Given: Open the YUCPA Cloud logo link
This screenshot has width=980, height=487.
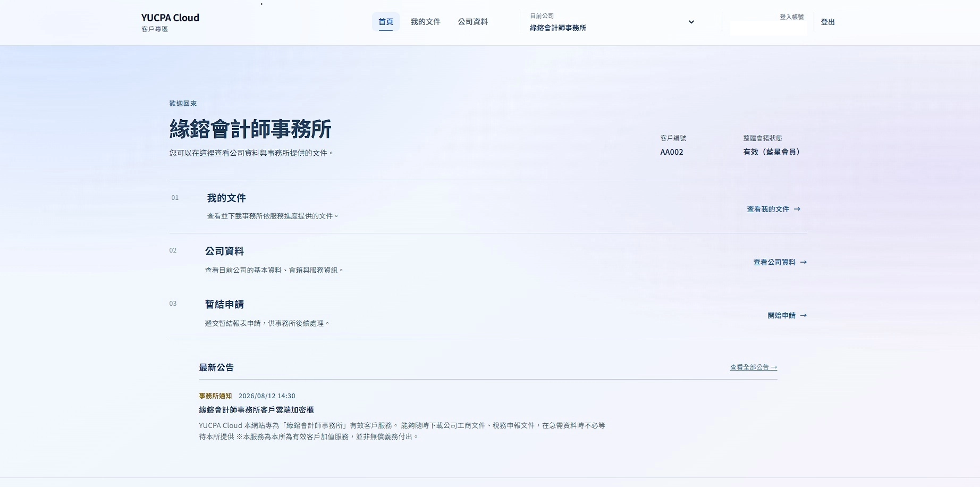Looking at the screenshot, I should [170, 22].
